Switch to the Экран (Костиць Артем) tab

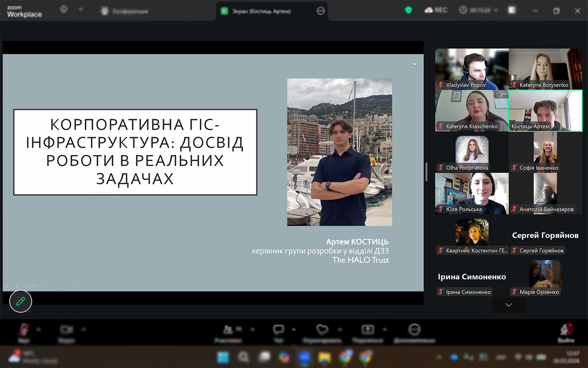pos(262,11)
